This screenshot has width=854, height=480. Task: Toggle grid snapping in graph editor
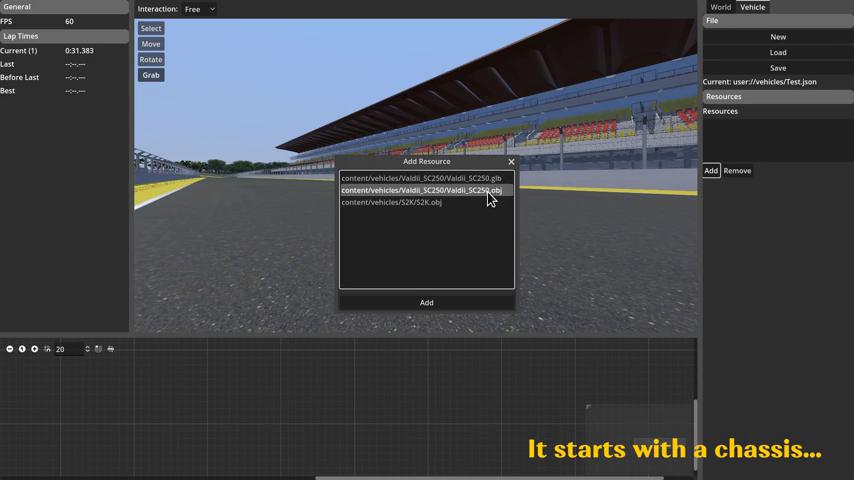[x=47, y=349]
